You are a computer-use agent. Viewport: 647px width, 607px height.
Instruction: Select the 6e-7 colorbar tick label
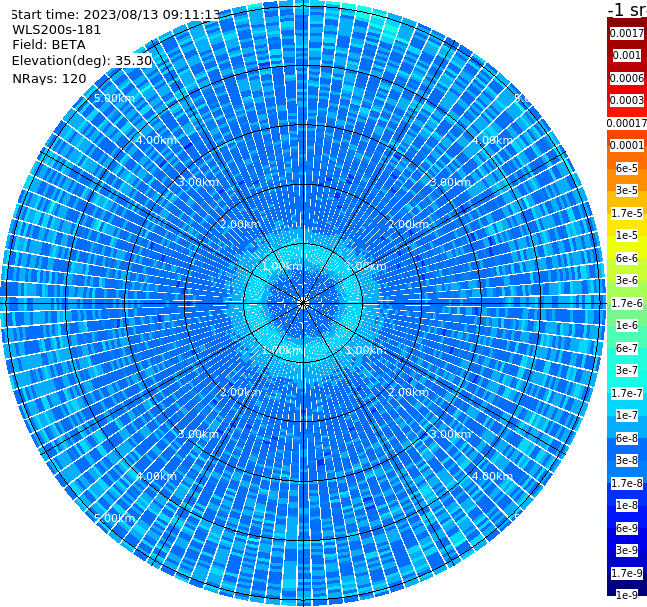(x=627, y=348)
